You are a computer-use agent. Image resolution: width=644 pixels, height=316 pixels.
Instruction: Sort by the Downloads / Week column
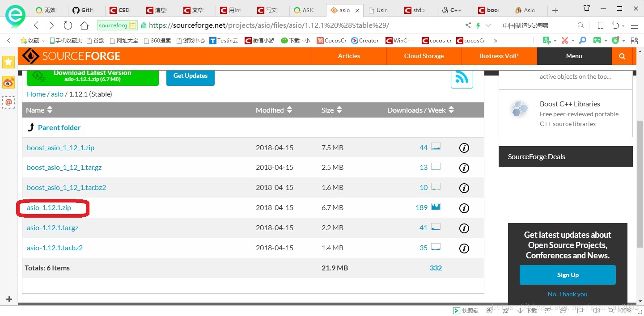pyautogui.click(x=420, y=110)
